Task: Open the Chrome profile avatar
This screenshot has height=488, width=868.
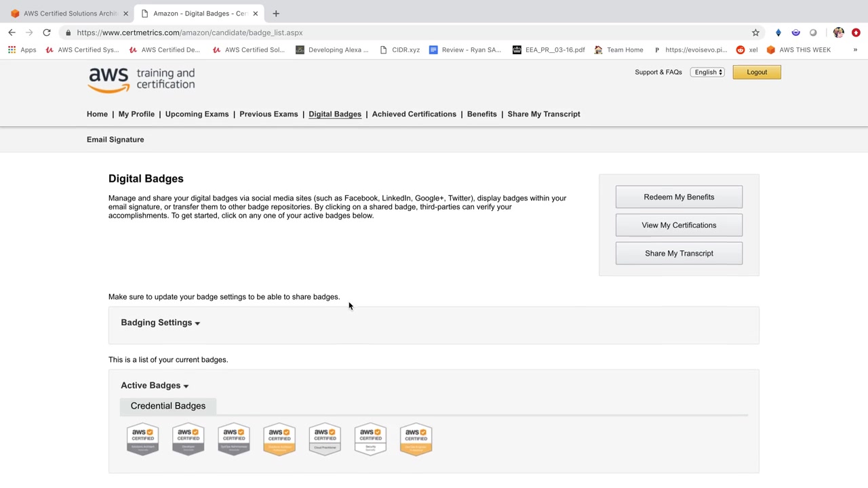Action: 839,33
